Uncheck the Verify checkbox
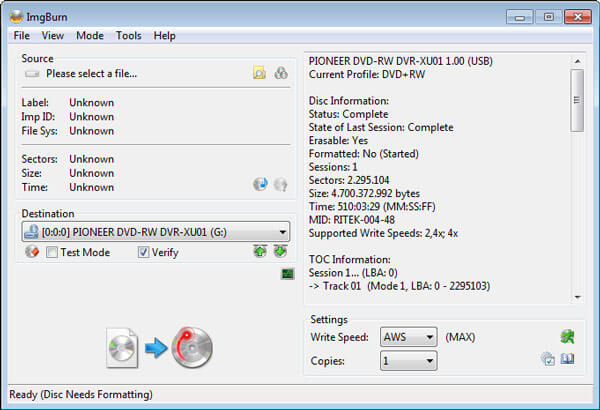 (x=143, y=253)
